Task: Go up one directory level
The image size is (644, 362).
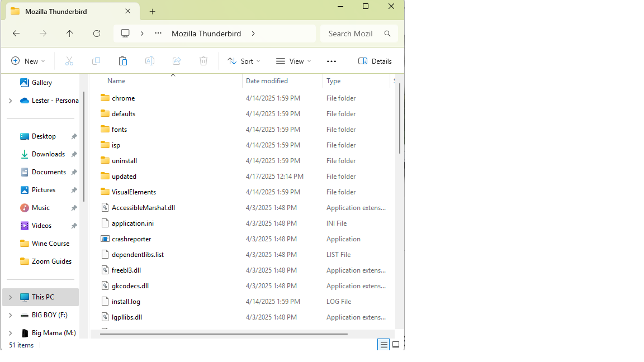Action: [x=70, y=34]
